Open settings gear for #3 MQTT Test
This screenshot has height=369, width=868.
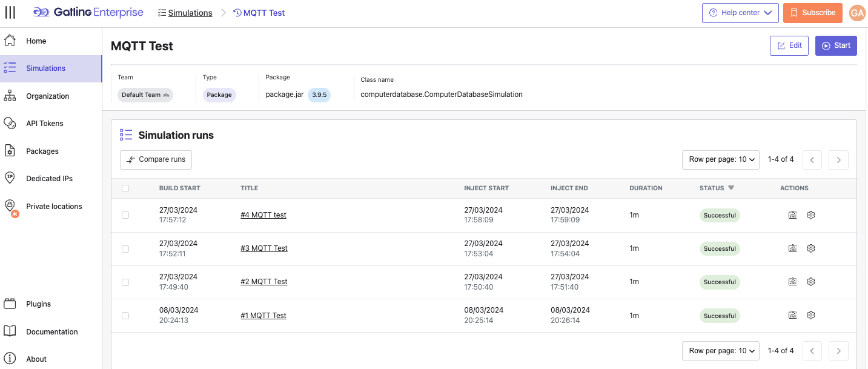coord(811,248)
